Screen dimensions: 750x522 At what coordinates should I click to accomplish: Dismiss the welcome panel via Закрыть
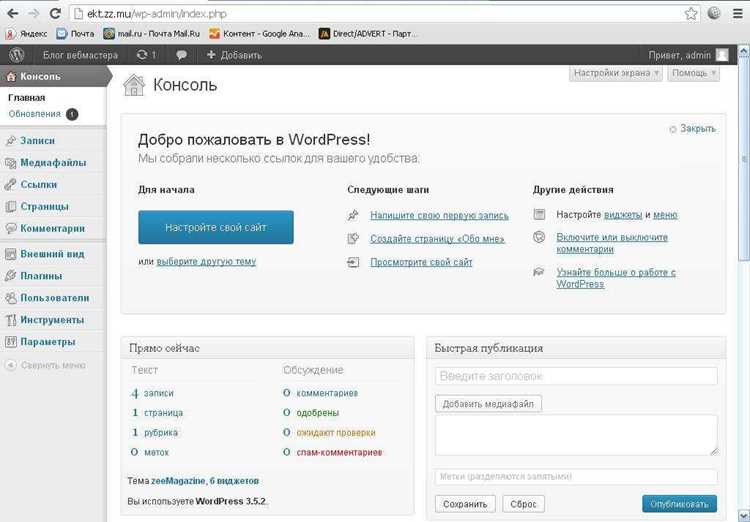click(693, 129)
